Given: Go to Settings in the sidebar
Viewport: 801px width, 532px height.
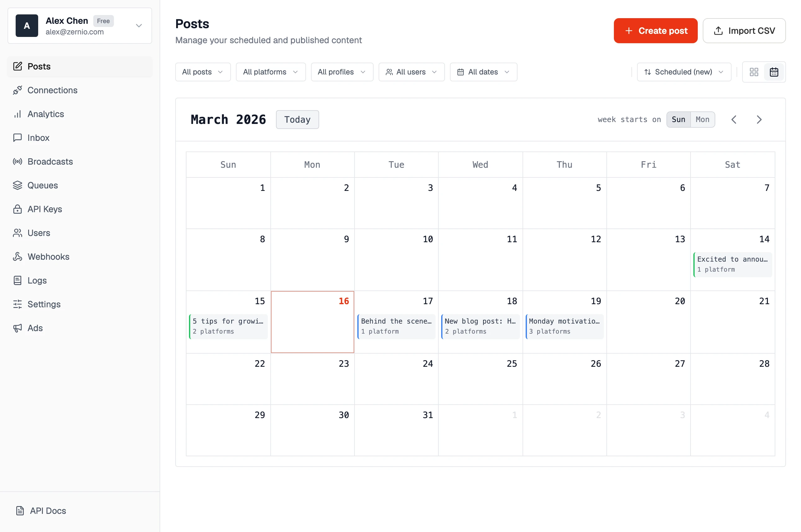Looking at the screenshot, I should coord(44,304).
